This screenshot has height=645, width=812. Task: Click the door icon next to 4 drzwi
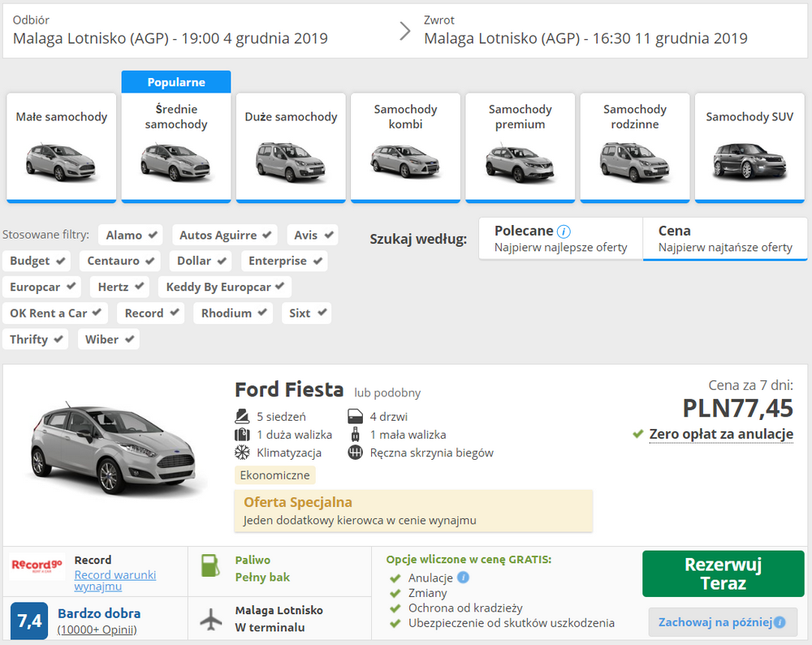click(356, 416)
